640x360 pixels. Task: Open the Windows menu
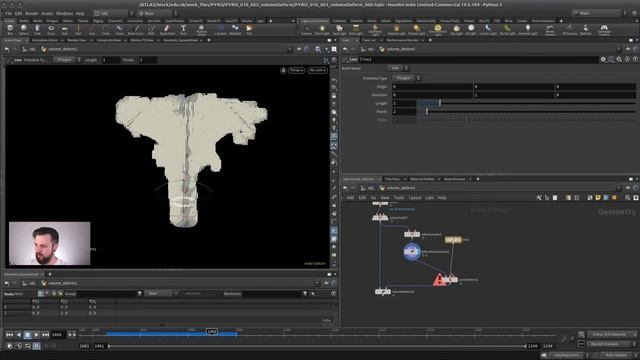pyautogui.click(x=64, y=13)
